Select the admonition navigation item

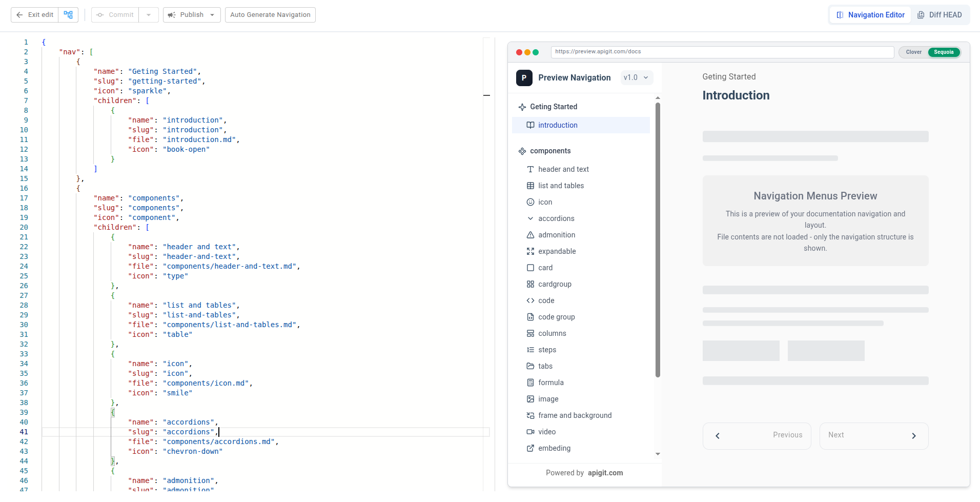tap(581, 235)
